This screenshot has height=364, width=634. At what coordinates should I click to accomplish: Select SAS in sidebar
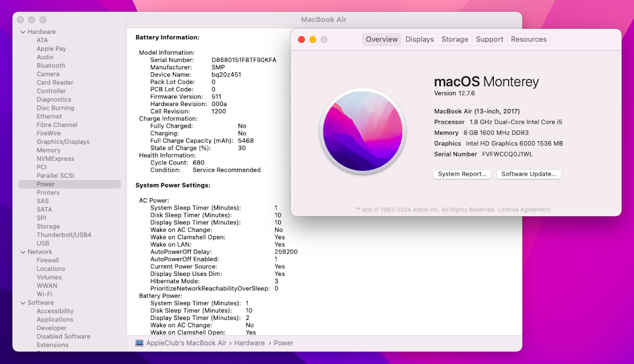pos(43,201)
